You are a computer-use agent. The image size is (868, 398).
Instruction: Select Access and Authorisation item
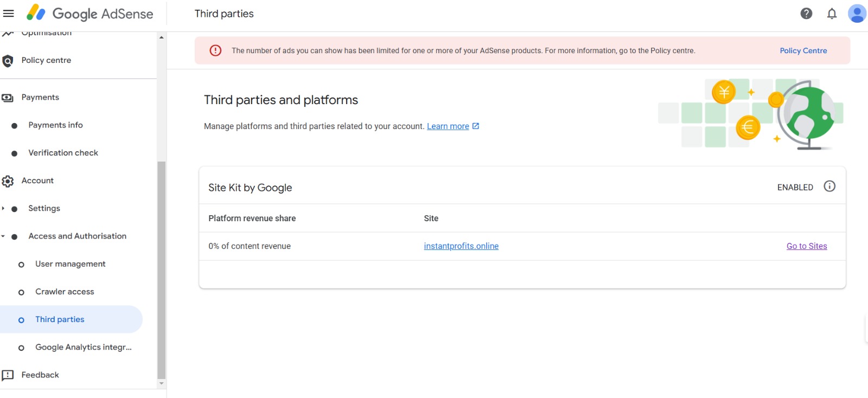[77, 236]
